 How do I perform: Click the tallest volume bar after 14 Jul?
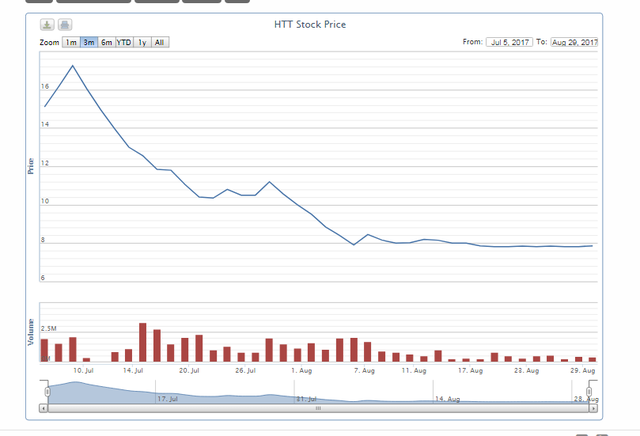click(143, 342)
